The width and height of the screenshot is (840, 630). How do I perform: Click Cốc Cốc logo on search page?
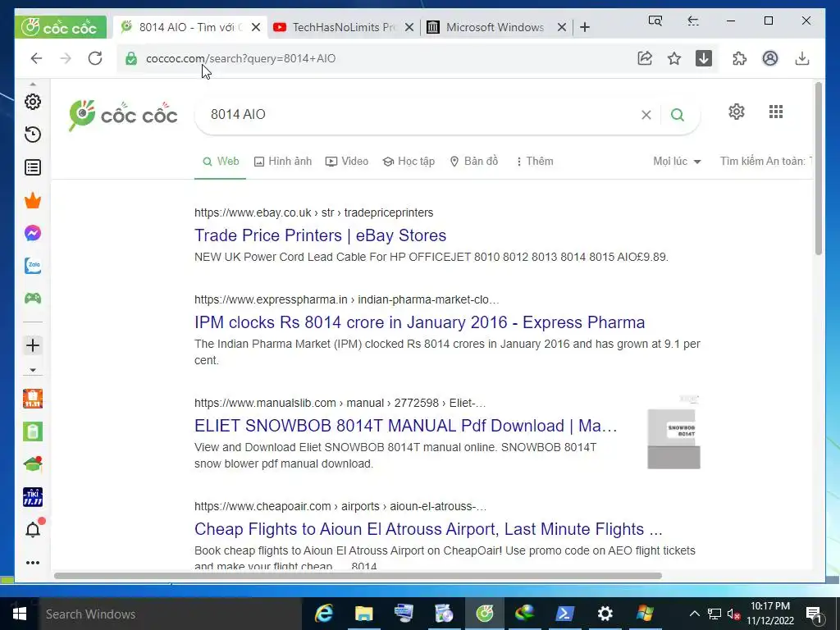(x=123, y=115)
